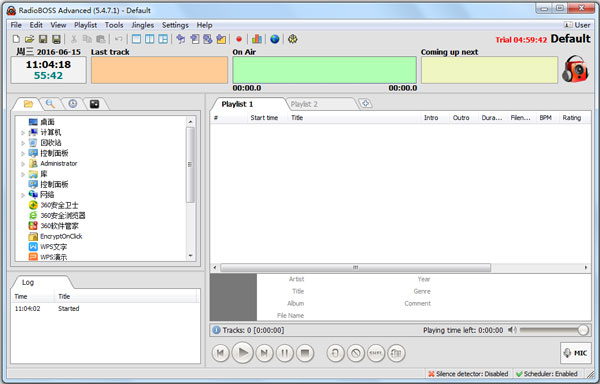Open settings using the gear toolbar icon

[x=293, y=39]
